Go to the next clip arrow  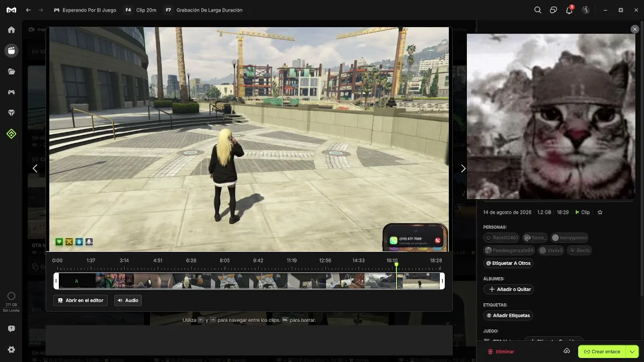click(x=463, y=168)
